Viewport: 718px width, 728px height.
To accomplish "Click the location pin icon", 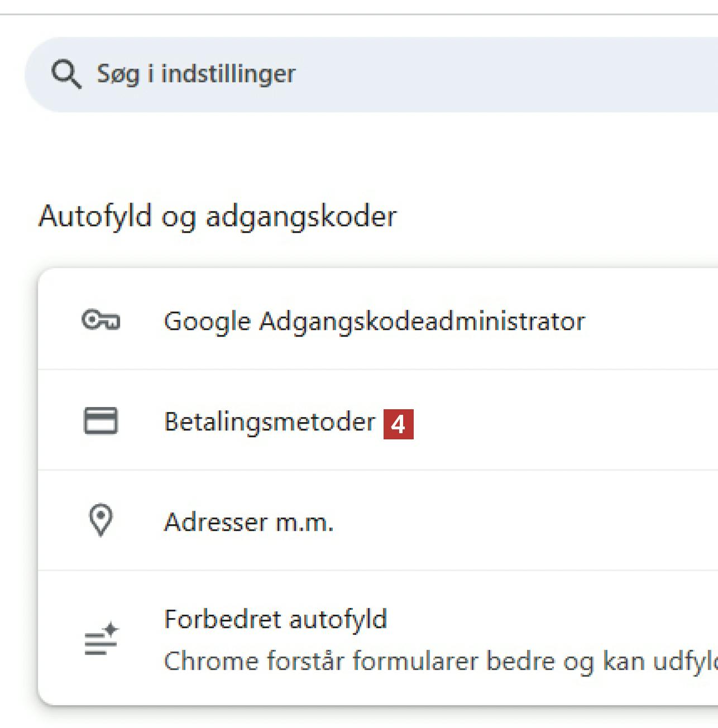I will point(101,520).
